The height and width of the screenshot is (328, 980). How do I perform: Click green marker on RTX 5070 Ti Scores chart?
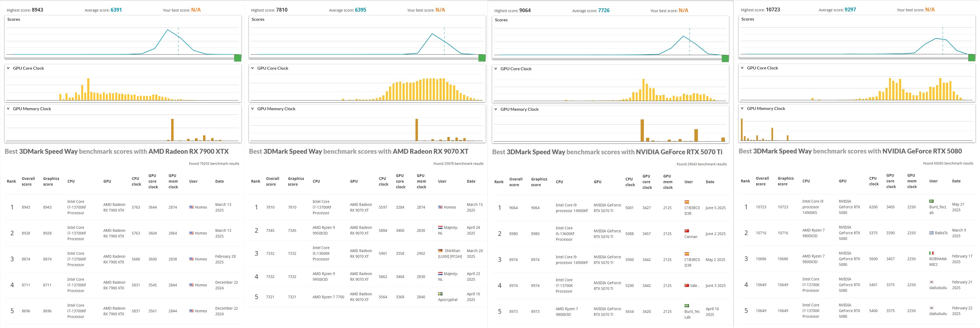point(725,59)
